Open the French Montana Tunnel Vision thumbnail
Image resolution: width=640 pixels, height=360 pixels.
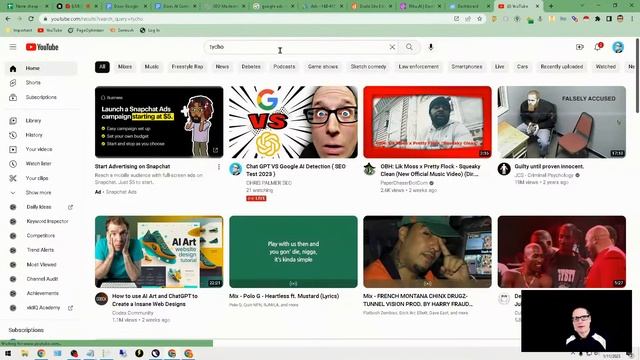(427, 252)
